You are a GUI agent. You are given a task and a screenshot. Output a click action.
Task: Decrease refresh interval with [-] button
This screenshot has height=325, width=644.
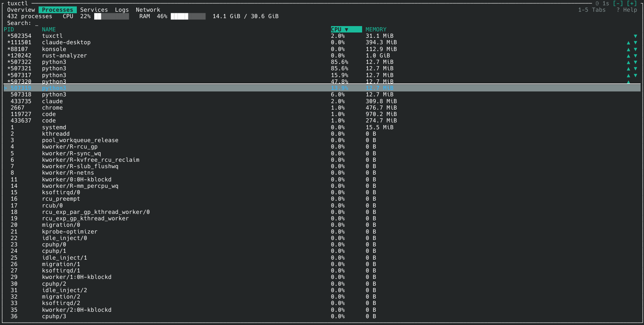(618, 3)
